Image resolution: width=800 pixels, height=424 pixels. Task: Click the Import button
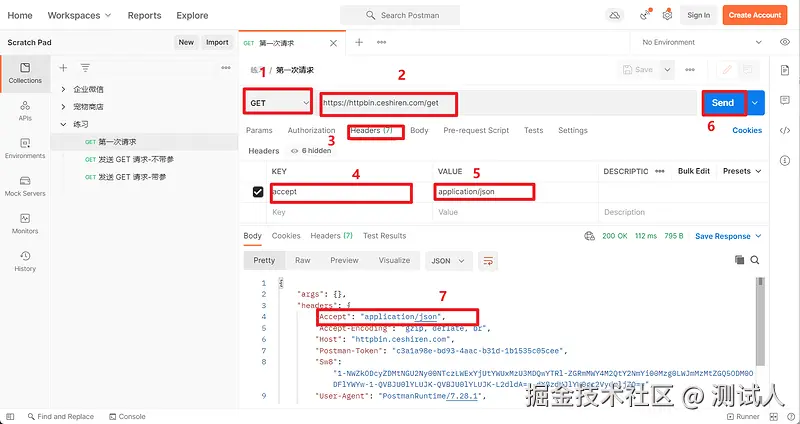coord(217,42)
